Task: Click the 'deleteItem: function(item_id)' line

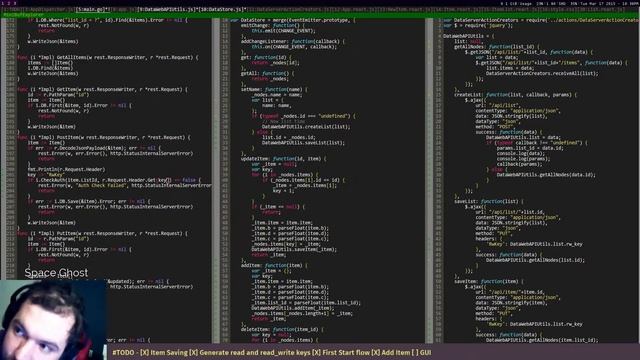Action: (x=282, y=329)
